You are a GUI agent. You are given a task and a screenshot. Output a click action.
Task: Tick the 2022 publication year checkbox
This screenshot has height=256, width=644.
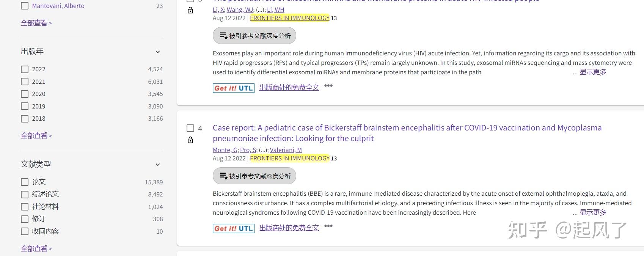25,69
